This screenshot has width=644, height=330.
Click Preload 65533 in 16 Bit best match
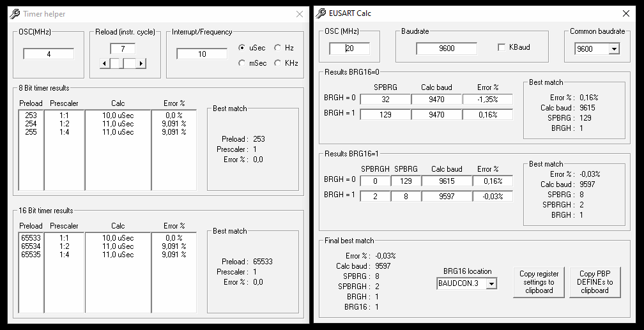click(x=263, y=262)
